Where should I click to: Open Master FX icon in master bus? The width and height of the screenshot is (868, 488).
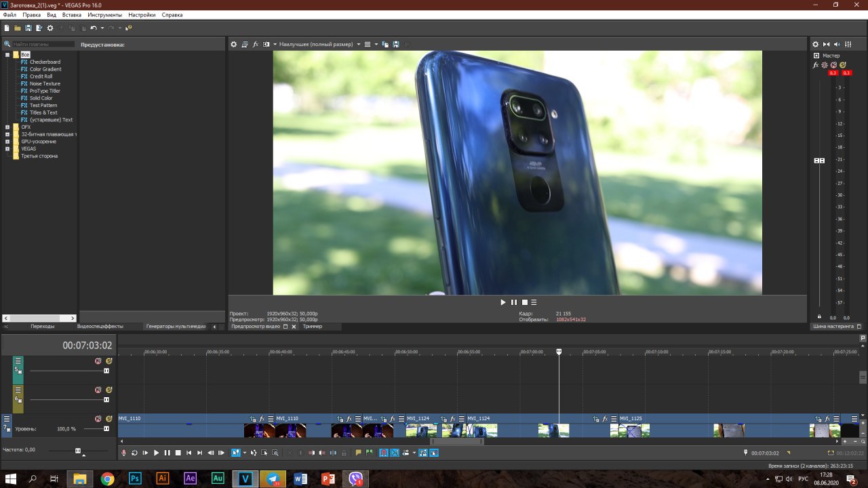(816, 65)
